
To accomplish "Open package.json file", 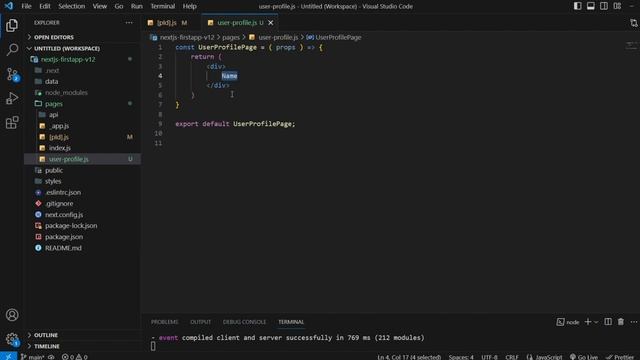I will tap(83, 237).
